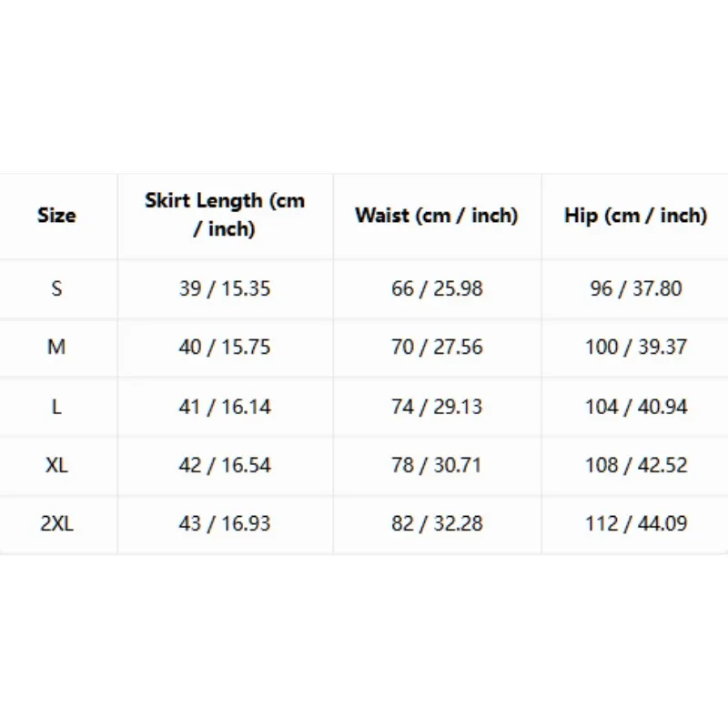Click the Hip (cm / inch) header
Screen dimensions: 728x728
635,216
